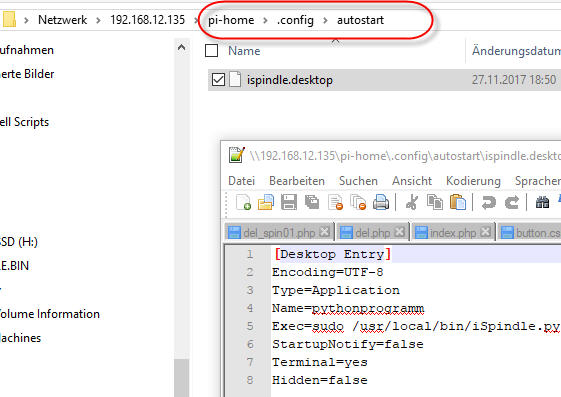Image resolution: width=561 pixels, height=397 pixels.
Task: Click the Save All toolbar icon
Action: tap(312, 202)
